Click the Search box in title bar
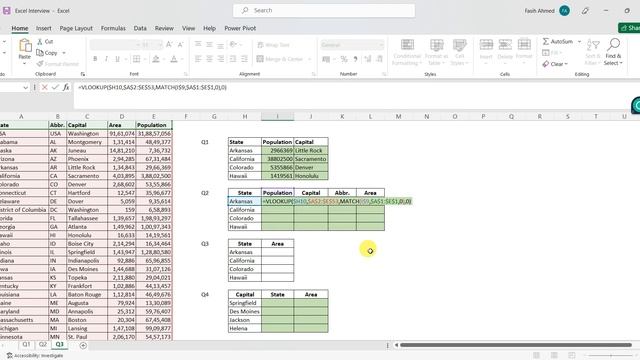Screen dimensions: 640x360 324,10
